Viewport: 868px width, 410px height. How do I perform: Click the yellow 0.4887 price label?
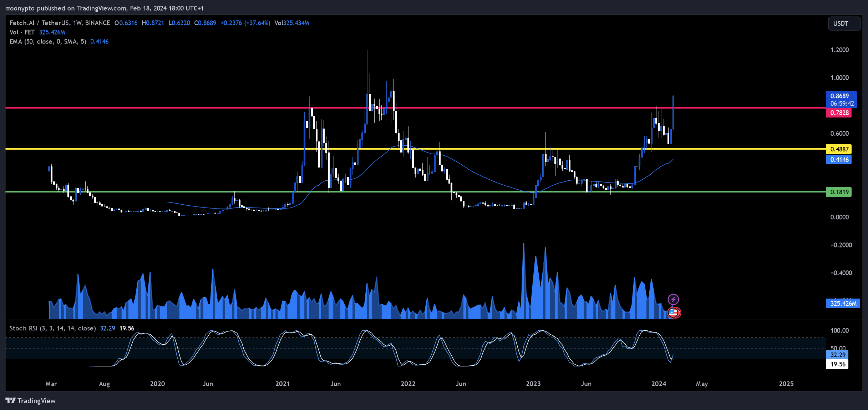[x=839, y=149]
